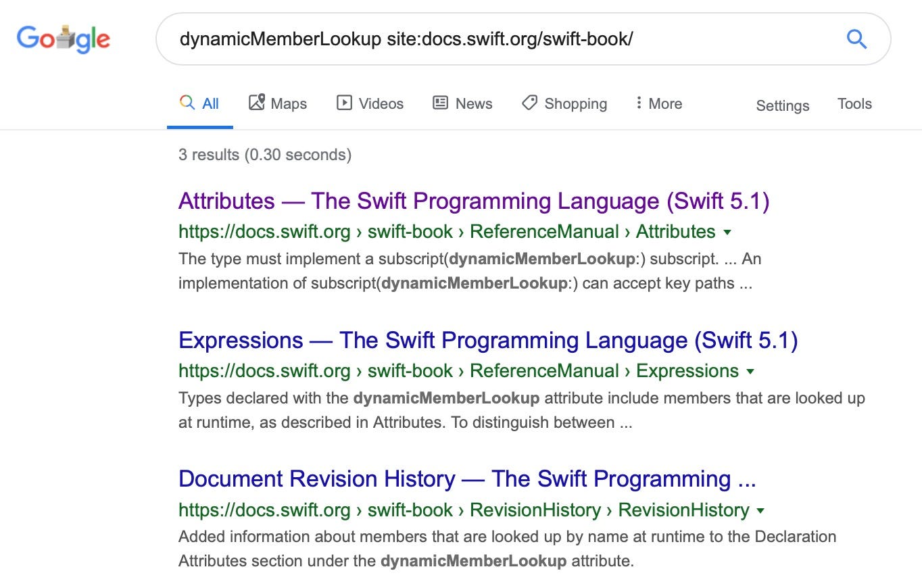The height and width of the screenshot is (588, 922).
Task: Expand breadcrumb dropdown for Expressions result
Action: click(x=752, y=371)
